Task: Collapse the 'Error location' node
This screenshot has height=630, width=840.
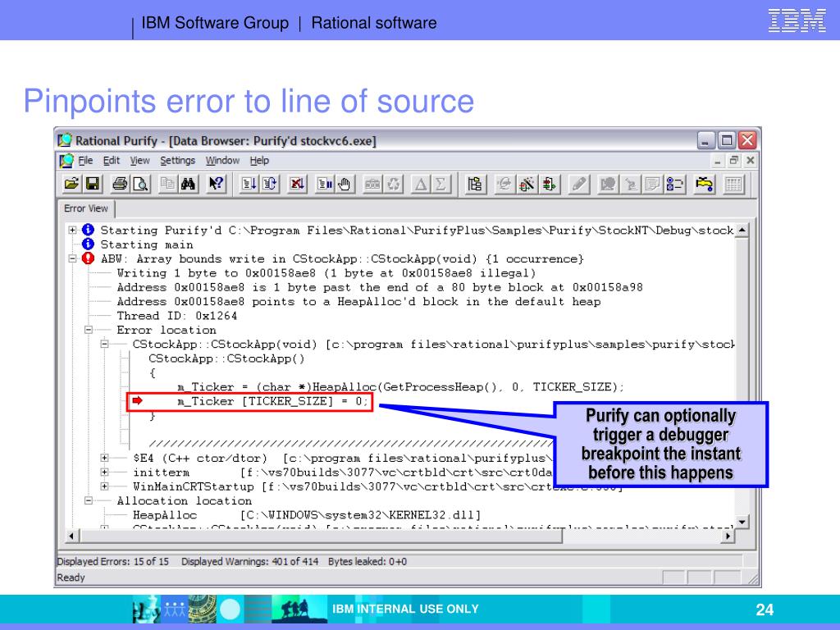Action: click(89, 330)
